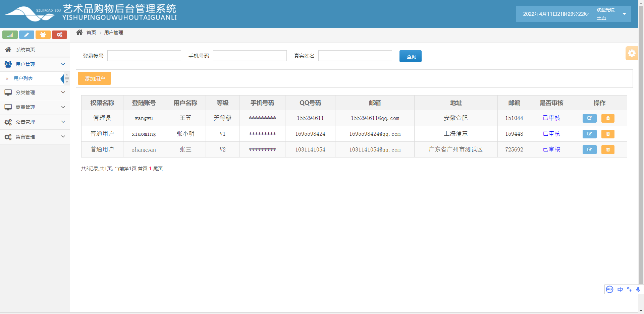Click the 添加用户 button

[94, 78]
